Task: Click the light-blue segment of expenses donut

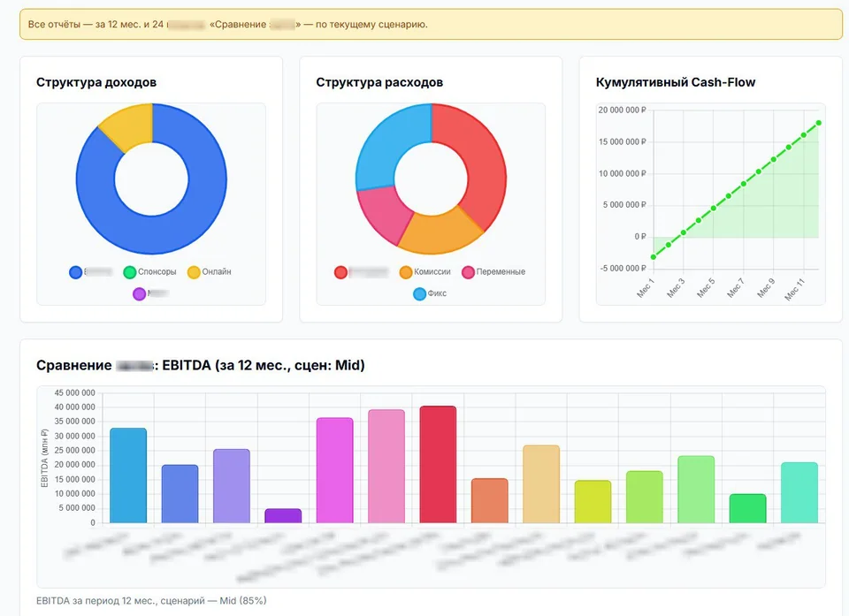Action: [387, 143]
